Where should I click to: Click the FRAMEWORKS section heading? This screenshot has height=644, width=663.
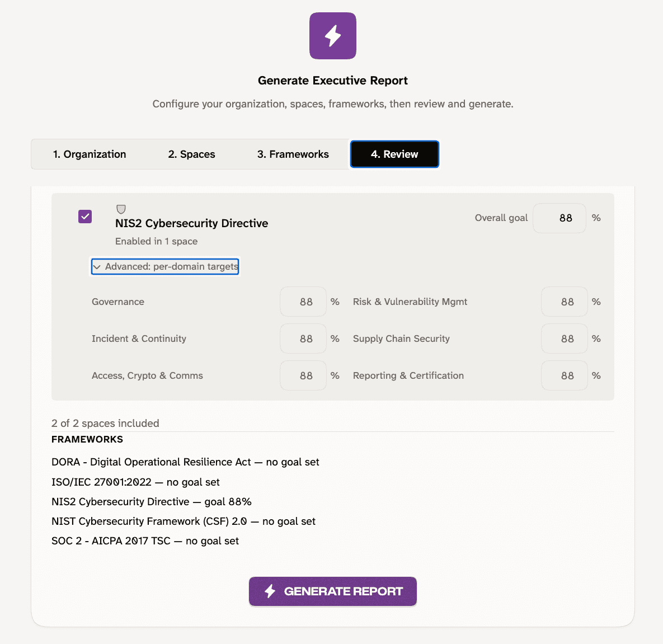point(87,439)
